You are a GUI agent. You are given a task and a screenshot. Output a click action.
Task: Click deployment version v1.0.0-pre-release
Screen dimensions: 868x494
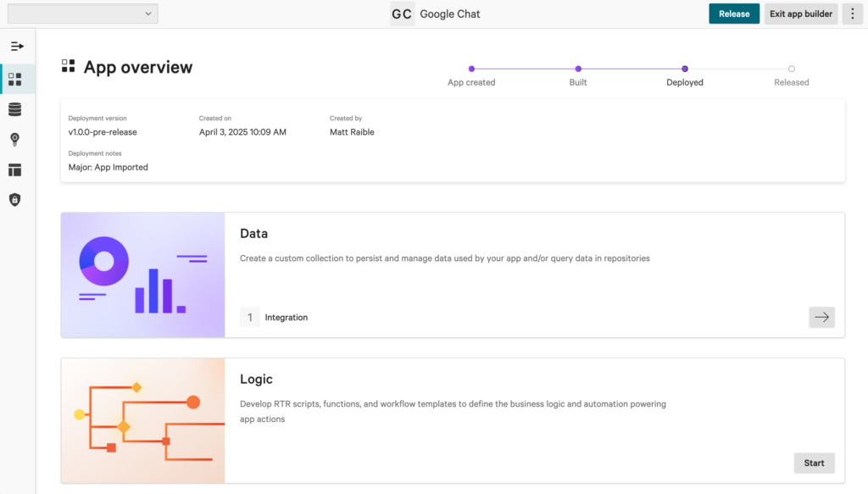click(x=103, y=132)
